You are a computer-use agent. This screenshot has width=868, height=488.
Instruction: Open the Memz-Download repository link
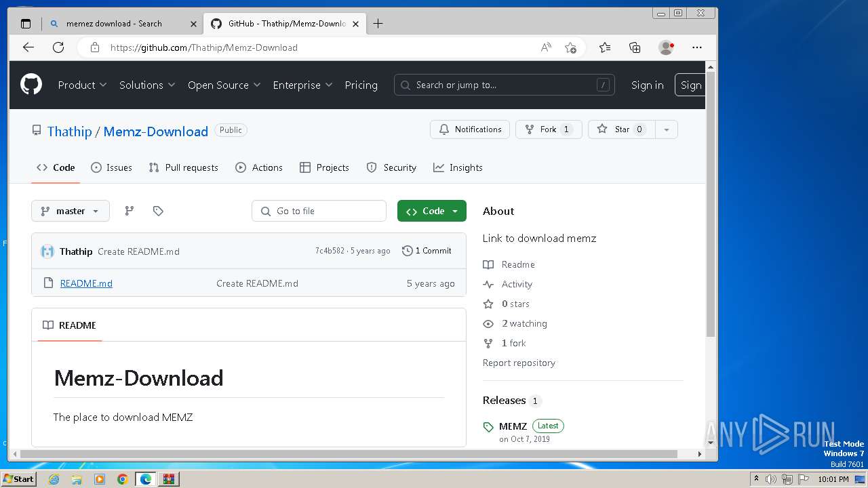pyautogui.click(x=155, y=131)
